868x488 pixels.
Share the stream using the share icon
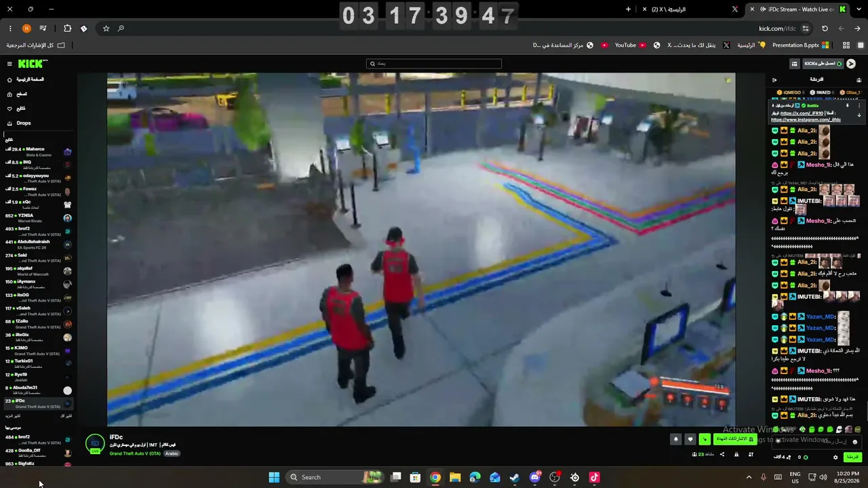coord(722,454)
